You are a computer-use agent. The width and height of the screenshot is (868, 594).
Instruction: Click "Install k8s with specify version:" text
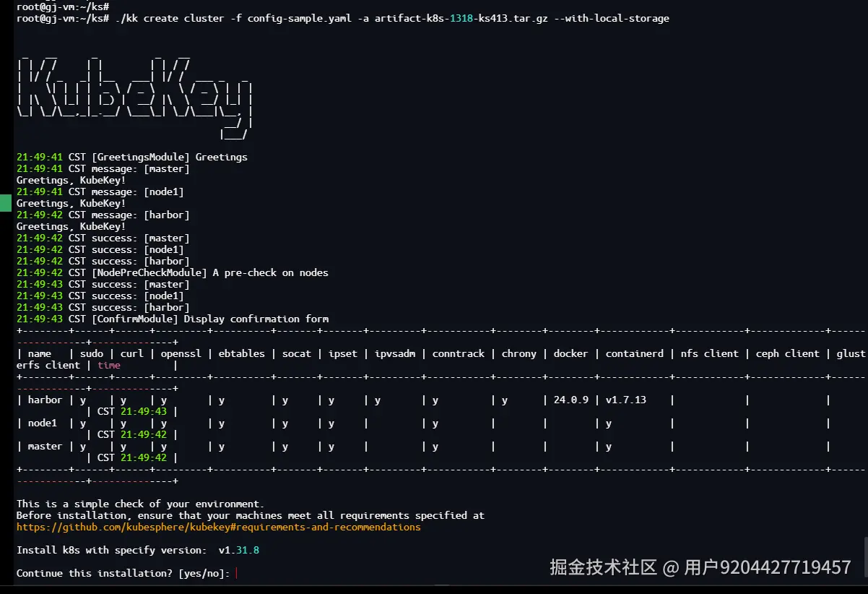(x=112, y=551)
